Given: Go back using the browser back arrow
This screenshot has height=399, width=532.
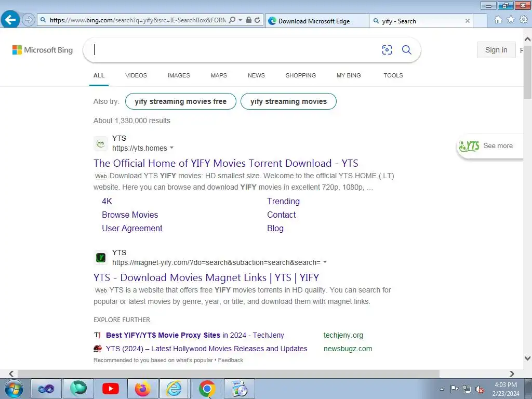Looking at the screenshot, I should pyautogui.click(x=10, y=19).
